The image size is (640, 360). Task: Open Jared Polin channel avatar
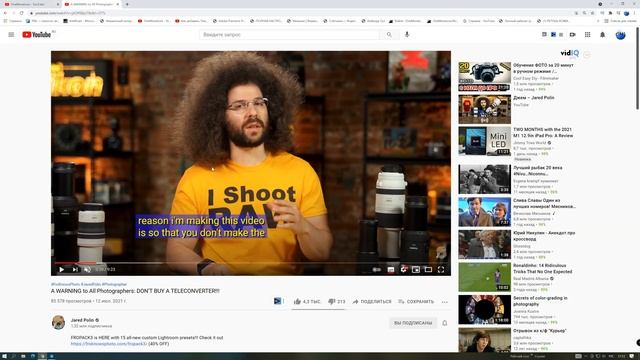(x=58, y=322)
